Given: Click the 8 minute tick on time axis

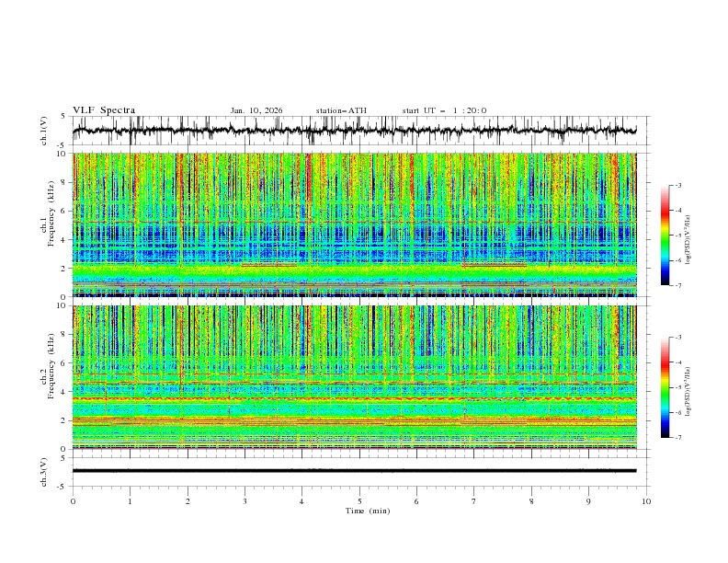Looking at the screenshot, I should point(531,500).
